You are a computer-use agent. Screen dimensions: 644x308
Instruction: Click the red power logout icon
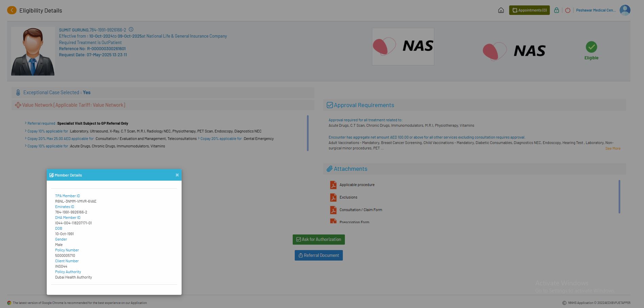click(568, 10)
